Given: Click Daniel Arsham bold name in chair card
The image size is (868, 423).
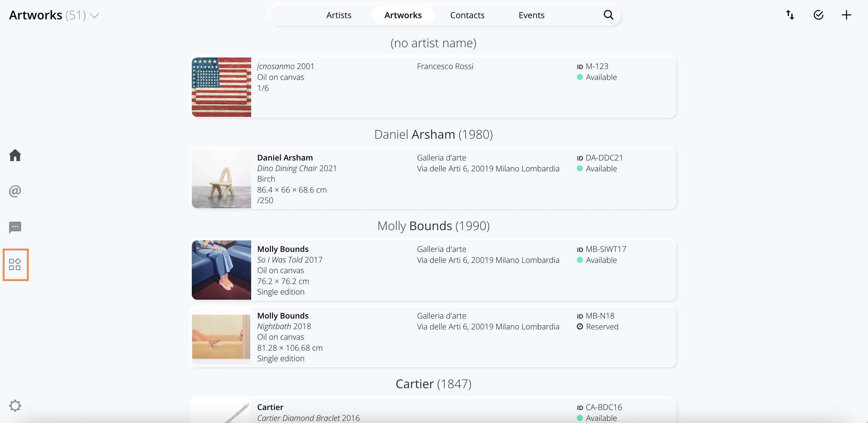Looking at the screenshot, I should coord(285,158).
